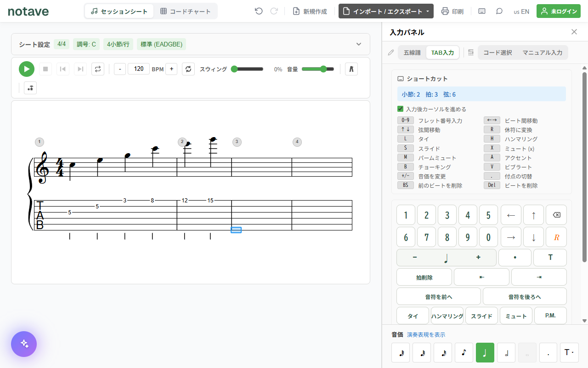
Task: Select the マニュアル入力 tab
Action: click(x=543, y=52)
